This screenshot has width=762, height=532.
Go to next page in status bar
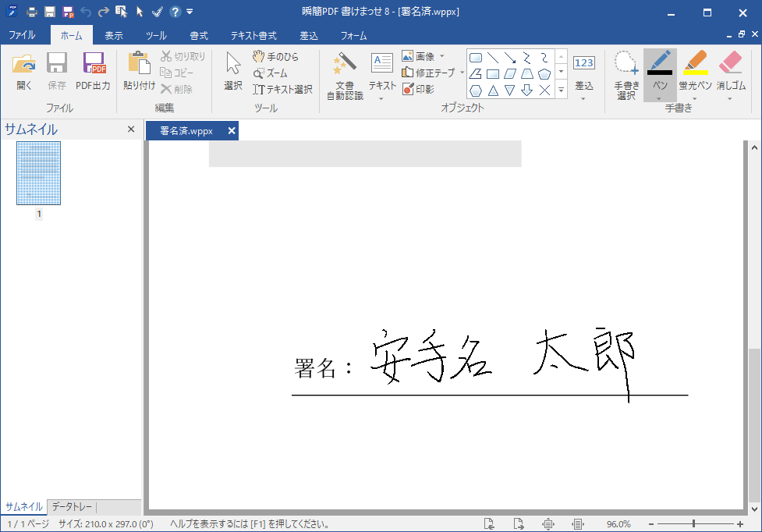tap(519, 524)
